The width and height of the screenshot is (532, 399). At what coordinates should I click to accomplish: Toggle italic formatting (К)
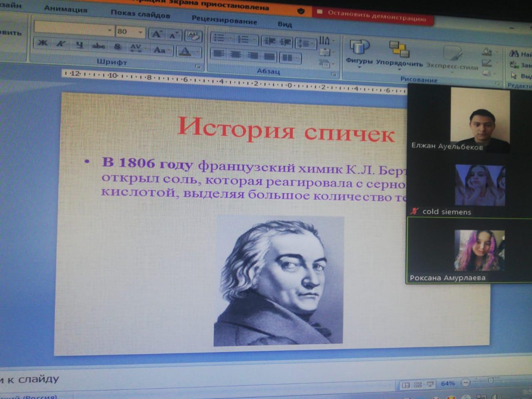point(61,44)
